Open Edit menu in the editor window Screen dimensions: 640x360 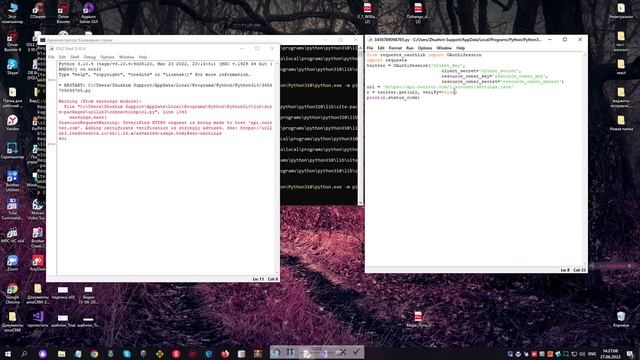point(381,48)
